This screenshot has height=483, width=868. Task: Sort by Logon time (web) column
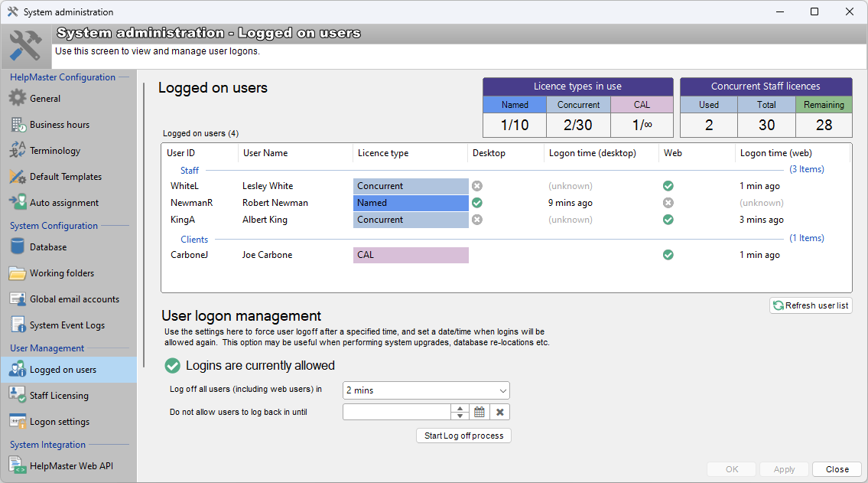tap(793, 153)
